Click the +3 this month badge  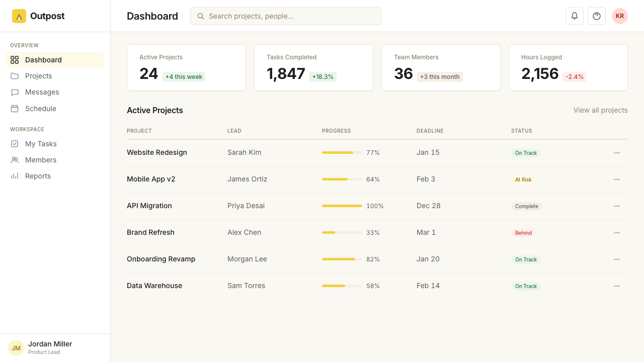440,77
